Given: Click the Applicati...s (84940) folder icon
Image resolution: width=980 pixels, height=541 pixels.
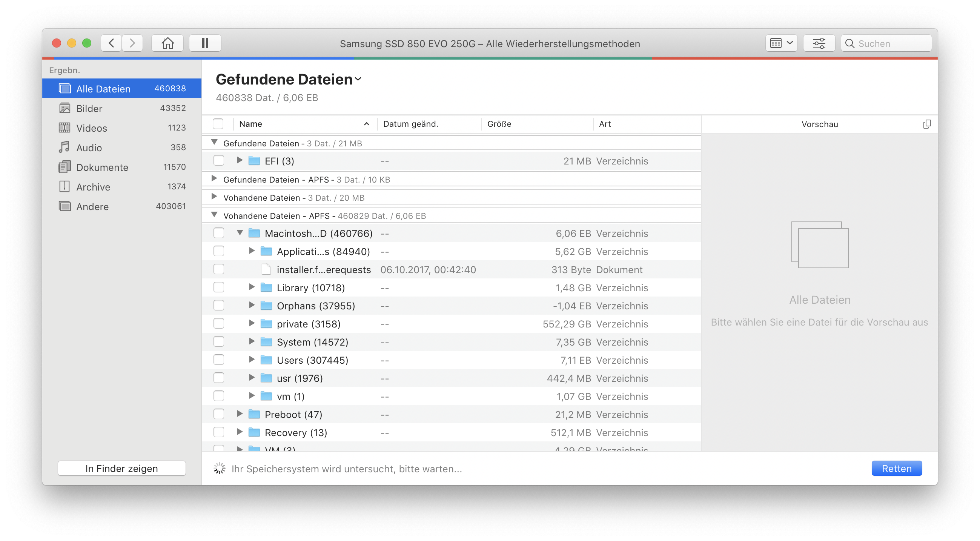Looking at the screenshot, I should [x=266, y=251].
